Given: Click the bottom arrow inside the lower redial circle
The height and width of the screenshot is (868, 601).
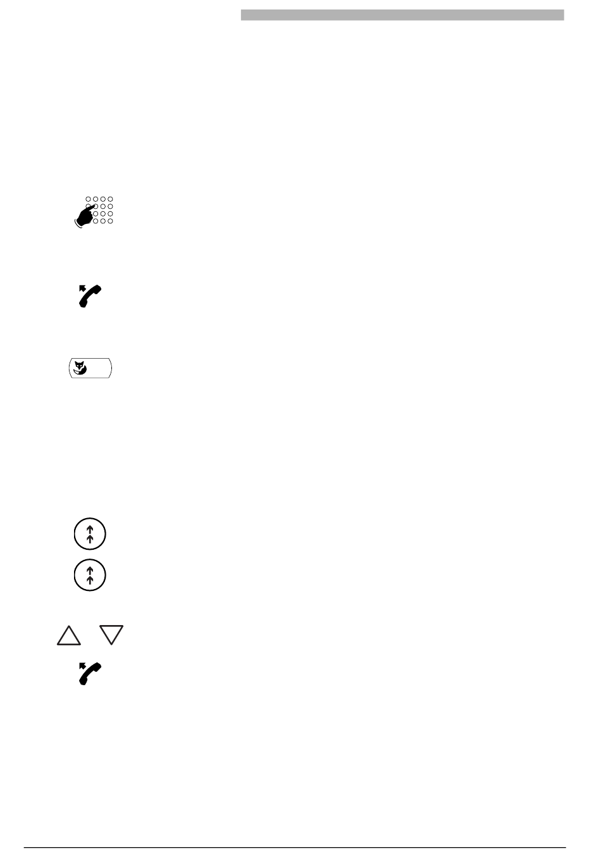Looking at the screenshot, I should pos(90,580).
